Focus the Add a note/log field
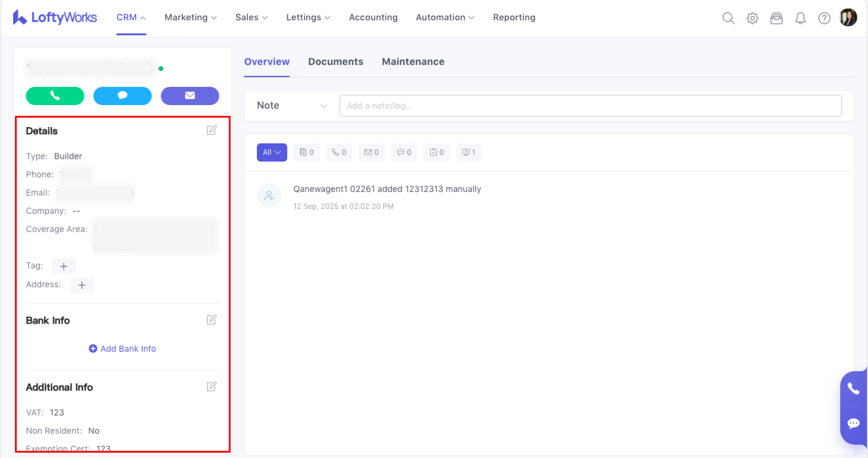 click(x=590, y=106)
